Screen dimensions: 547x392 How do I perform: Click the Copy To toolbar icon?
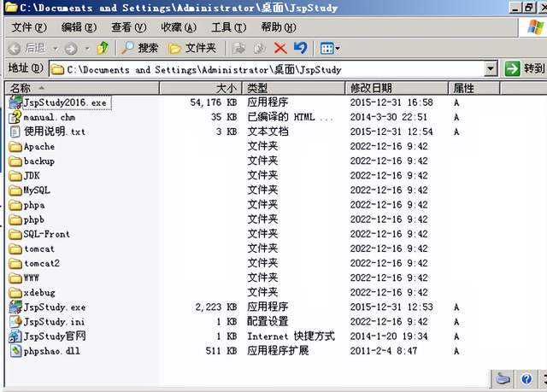(260, 48)
